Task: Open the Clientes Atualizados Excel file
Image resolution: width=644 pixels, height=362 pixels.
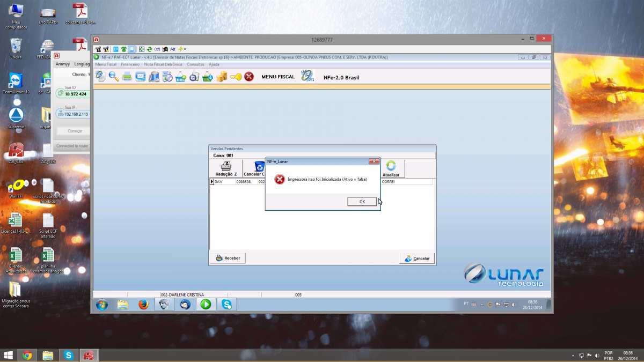Action: (x=16, y=261)
